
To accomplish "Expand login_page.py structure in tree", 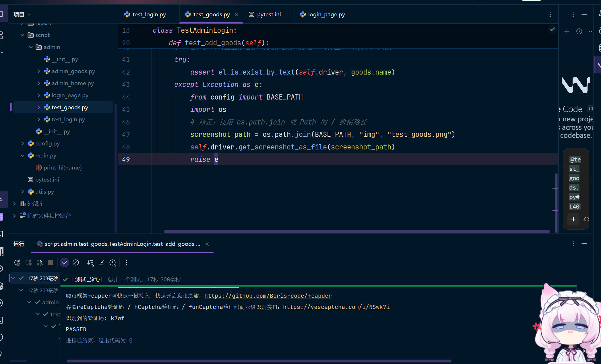I will 39,95.
